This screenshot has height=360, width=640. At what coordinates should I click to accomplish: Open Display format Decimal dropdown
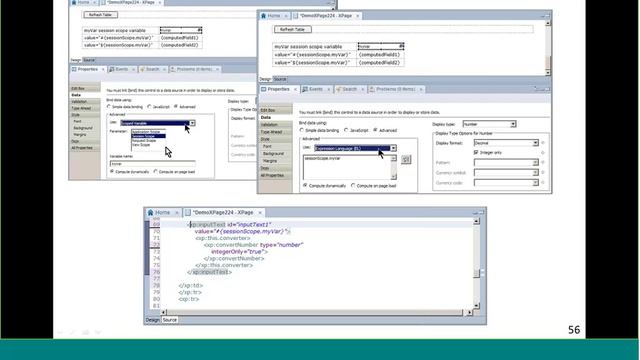coord(535,143)
